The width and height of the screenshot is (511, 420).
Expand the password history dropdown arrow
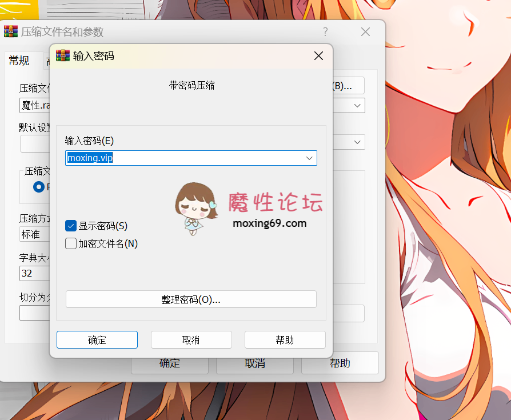[309, 158]
